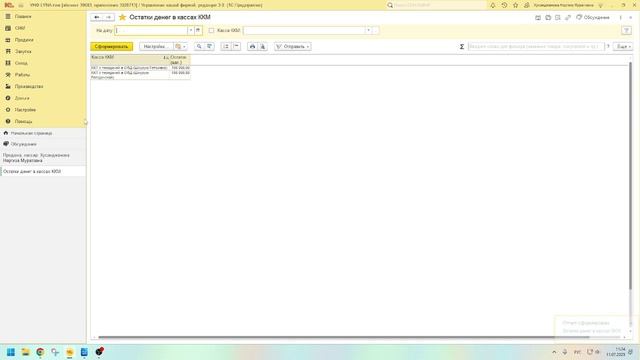This screenshot has height=360, width=640.
Task: Click the expand all groups icon
Action: [226, 47]
